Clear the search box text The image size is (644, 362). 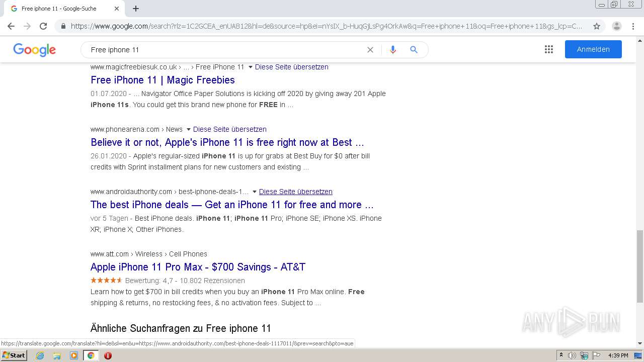coord(370,50)
